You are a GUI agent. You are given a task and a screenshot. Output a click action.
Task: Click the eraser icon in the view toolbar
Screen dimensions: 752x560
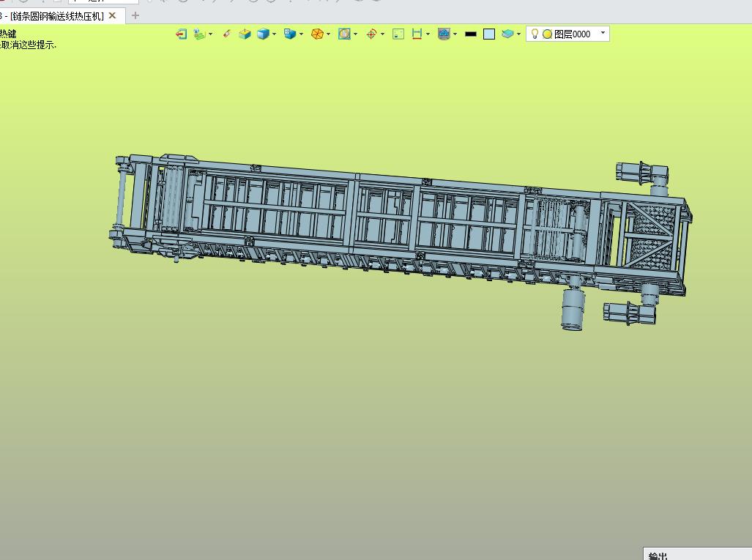227,34
